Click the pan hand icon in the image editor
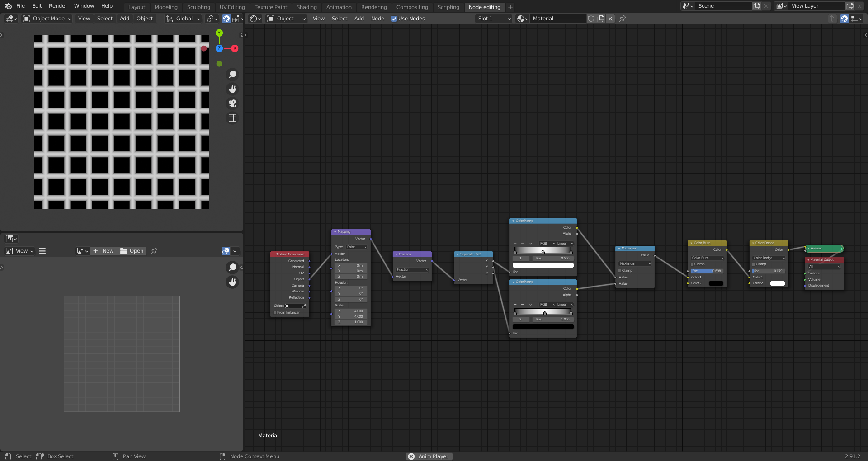Viewport: 868px width, 461px height. coord(232,282)
